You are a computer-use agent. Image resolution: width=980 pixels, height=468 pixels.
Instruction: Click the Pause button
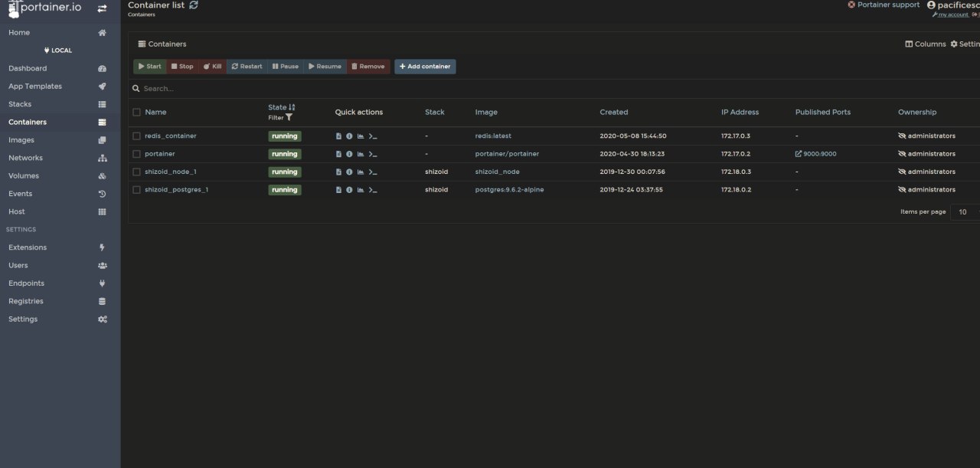(286, 67)
